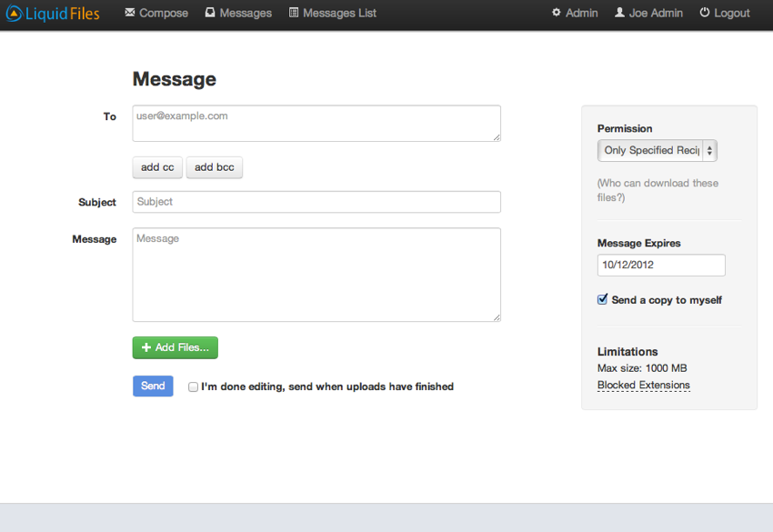Click the Send button
Image resolution: width=773 pixels, height=532 pixels.
152,386
